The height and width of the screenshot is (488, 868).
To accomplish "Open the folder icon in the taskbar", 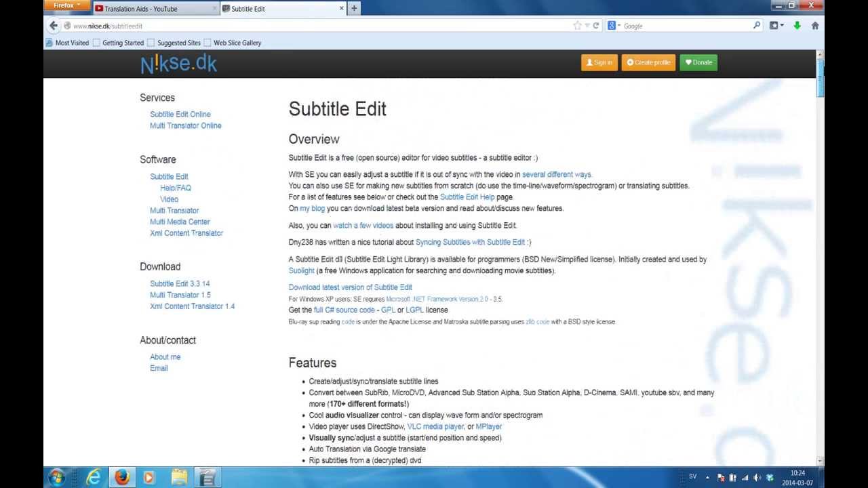I will [179, 477].
